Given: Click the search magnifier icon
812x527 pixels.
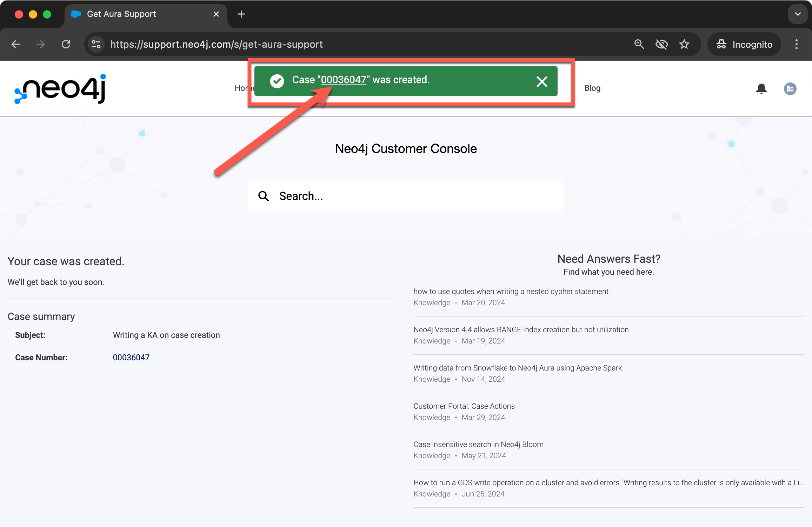Looking at the screenshot, I should [264, 196].
